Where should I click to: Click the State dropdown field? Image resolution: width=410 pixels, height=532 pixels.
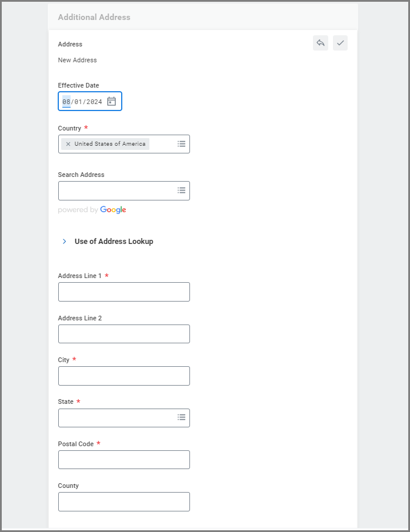(116, 417)
